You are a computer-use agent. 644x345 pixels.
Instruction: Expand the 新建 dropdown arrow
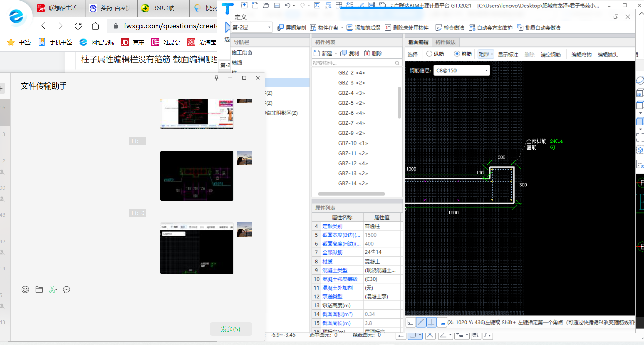tap(336, 54)
